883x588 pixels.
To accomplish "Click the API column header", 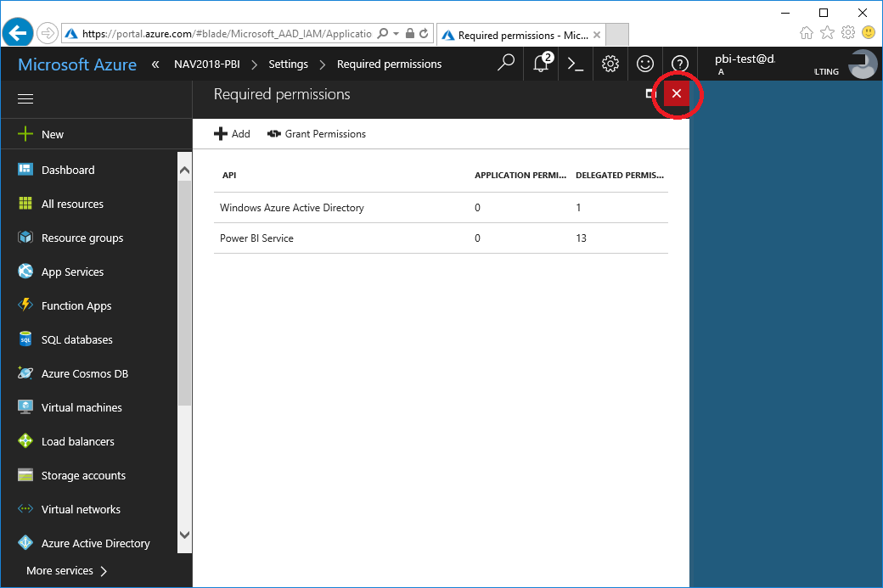I will [229, 175].
